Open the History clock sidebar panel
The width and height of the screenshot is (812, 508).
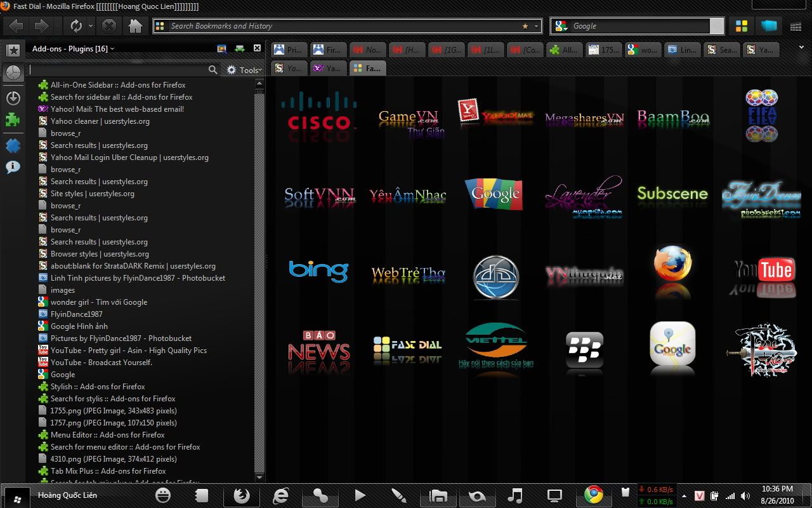(x=13, y=72)
